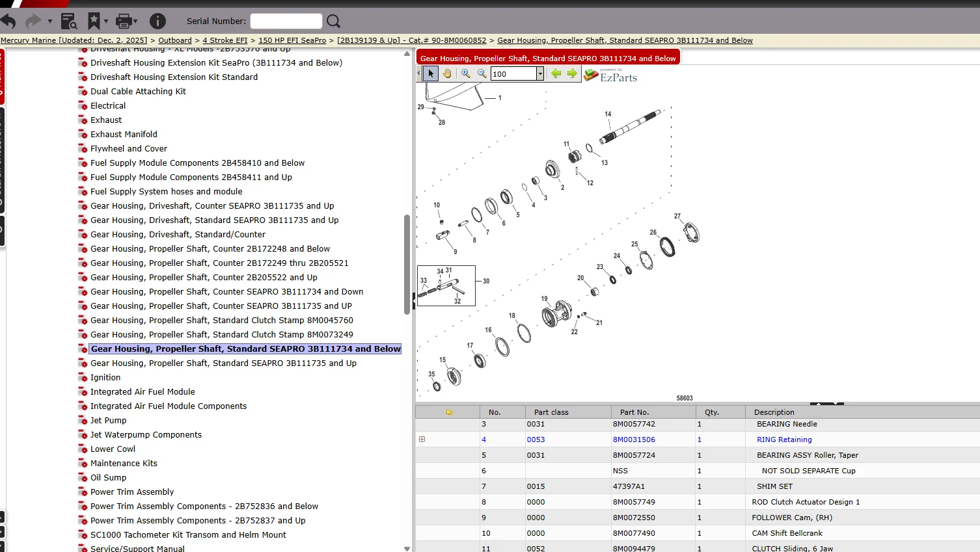Select the BEARING Needle row description
980x552 pixels.
[787, 424]
